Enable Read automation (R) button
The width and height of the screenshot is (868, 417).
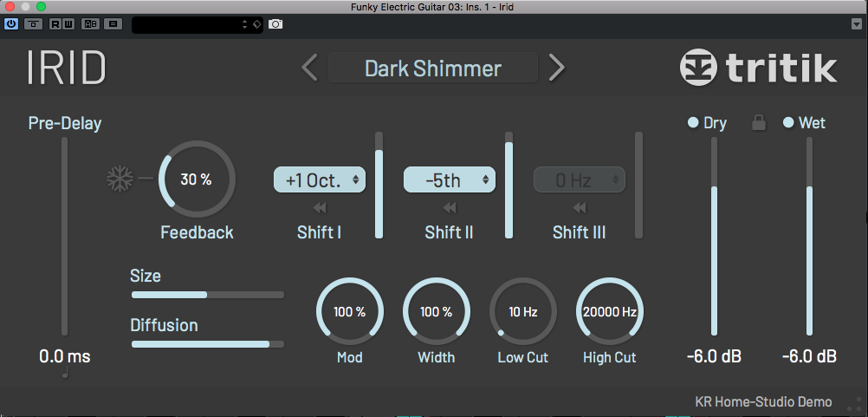[55, 23]
